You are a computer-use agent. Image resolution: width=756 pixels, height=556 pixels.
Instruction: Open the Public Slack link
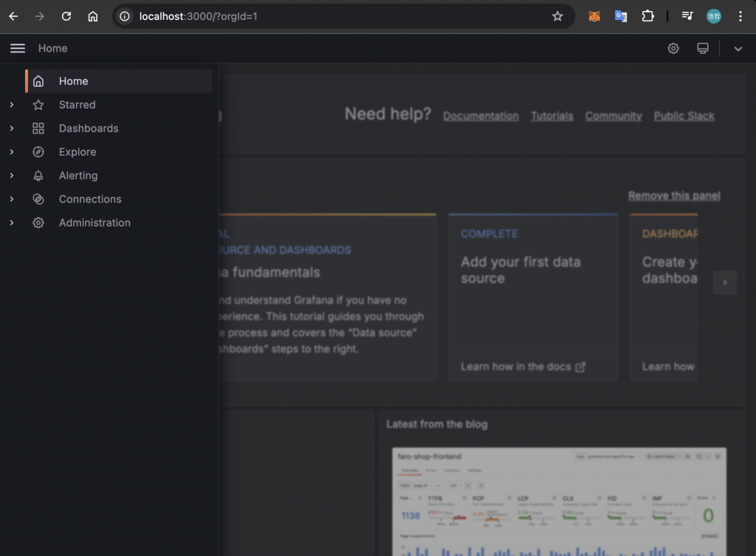[x=684, y=116]
